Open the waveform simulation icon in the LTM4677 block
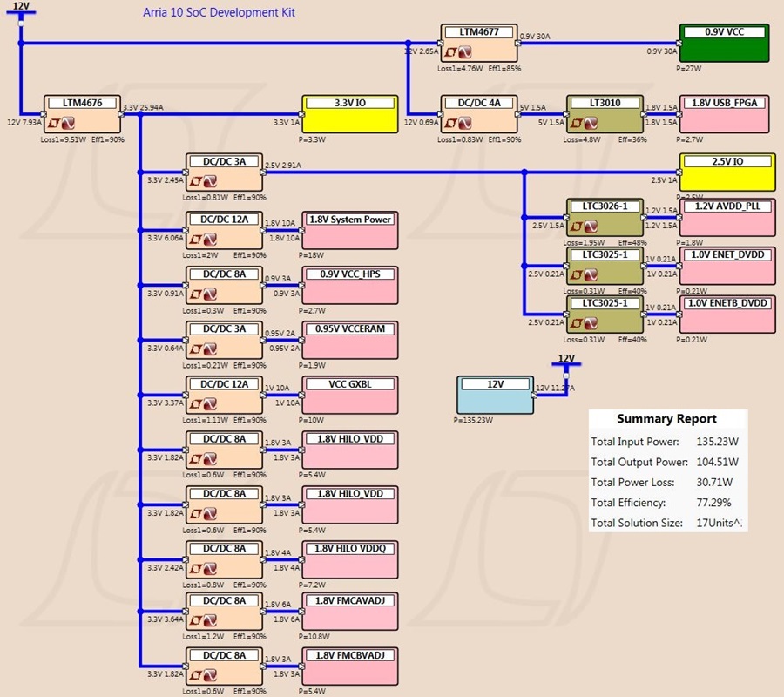The height and width of the screenshot is (697, 784). [x=465, y=52]
